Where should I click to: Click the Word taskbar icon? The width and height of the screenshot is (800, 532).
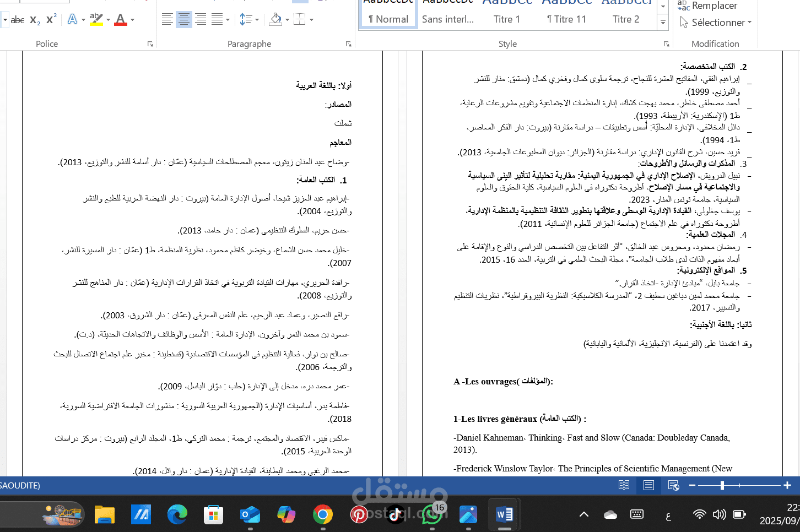click(504, 514)
